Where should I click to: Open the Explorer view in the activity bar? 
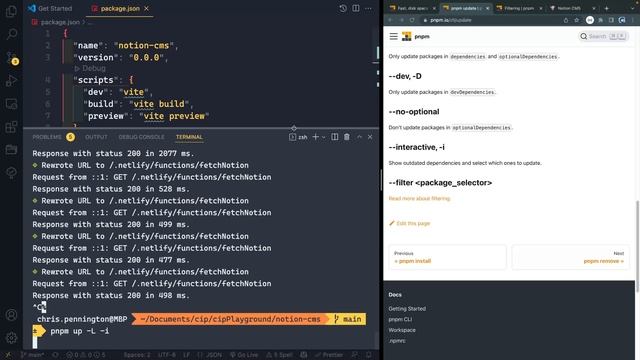tap(11, 11)
